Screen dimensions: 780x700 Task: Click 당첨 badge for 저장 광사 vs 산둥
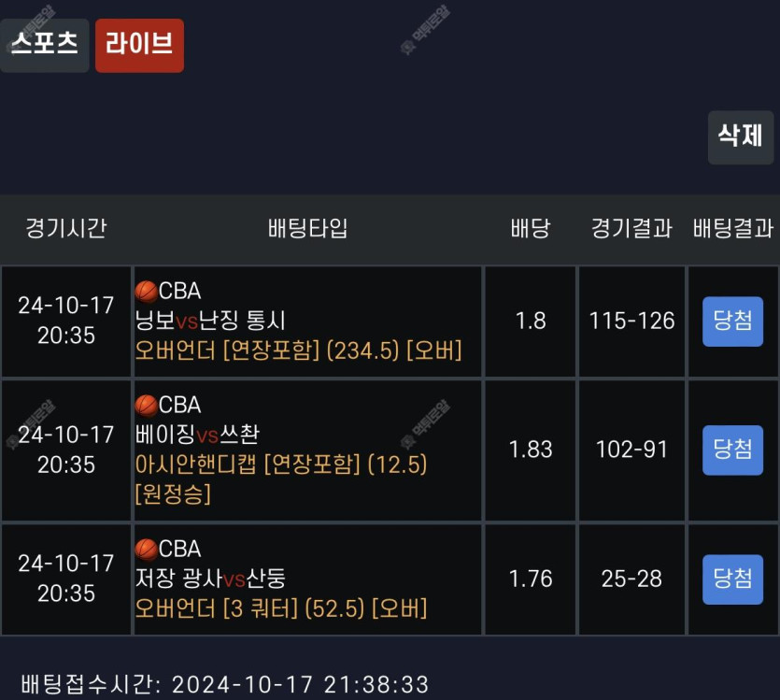point(732,579)
